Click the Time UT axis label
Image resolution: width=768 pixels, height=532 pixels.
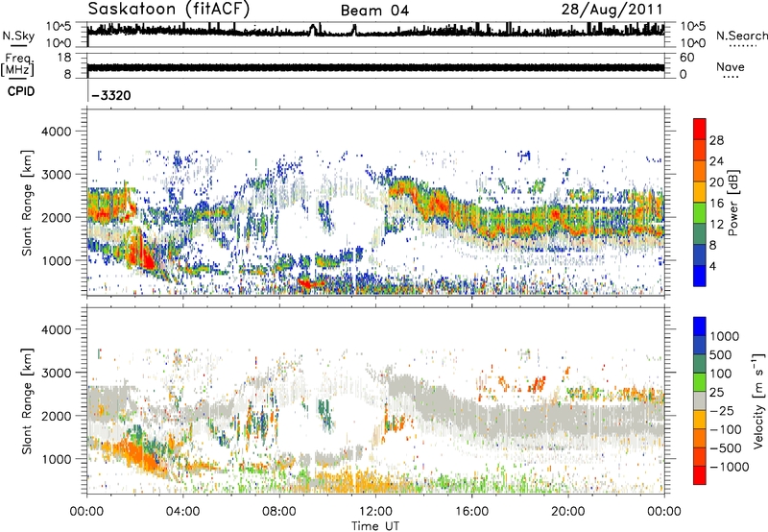pos(375,526)
